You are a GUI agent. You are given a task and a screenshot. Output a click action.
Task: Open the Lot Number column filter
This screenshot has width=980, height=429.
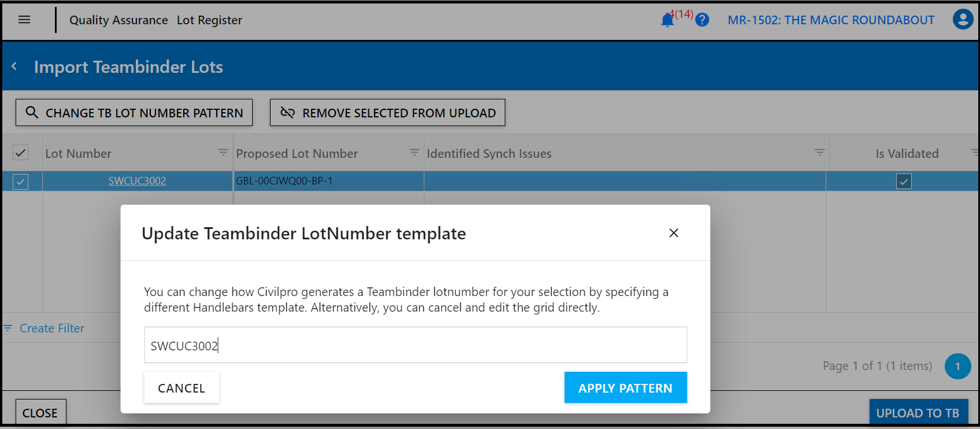223,153
